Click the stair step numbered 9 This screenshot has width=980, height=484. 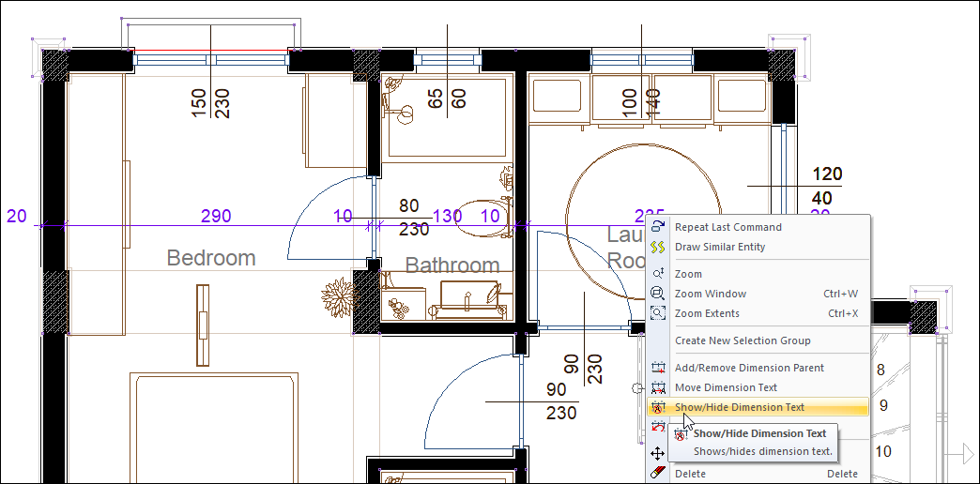tap(883, 406)
